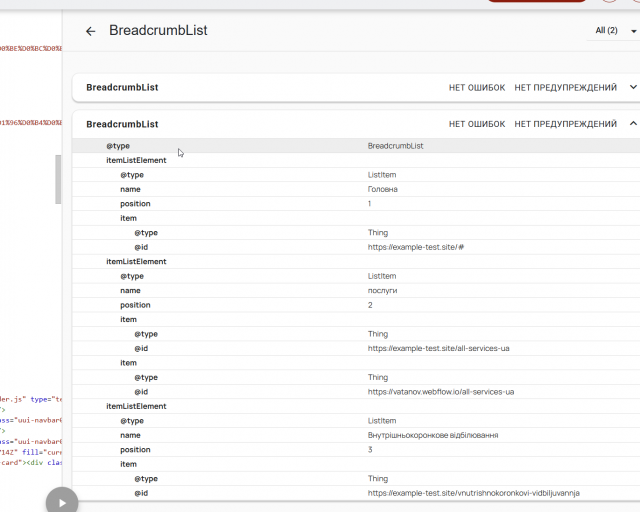Click the BreadcrumbList page heading
The width and height of the screenshot is (640, 512).
tap(158, 30)
